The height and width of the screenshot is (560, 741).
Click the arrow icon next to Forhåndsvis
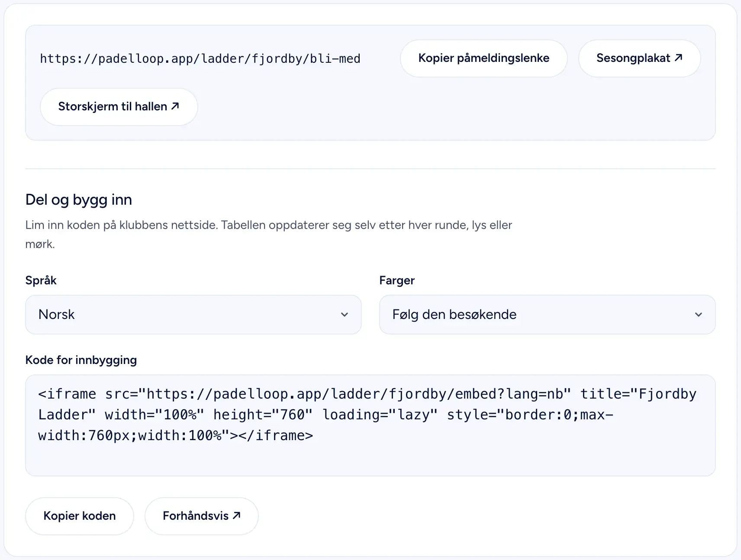236,515
